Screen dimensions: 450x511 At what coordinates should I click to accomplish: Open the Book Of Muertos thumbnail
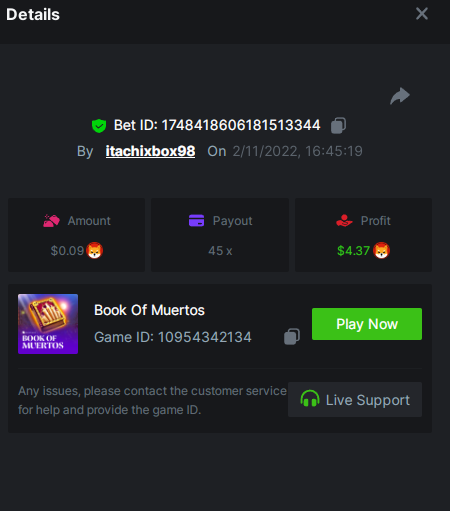click(x=48, y=324)
